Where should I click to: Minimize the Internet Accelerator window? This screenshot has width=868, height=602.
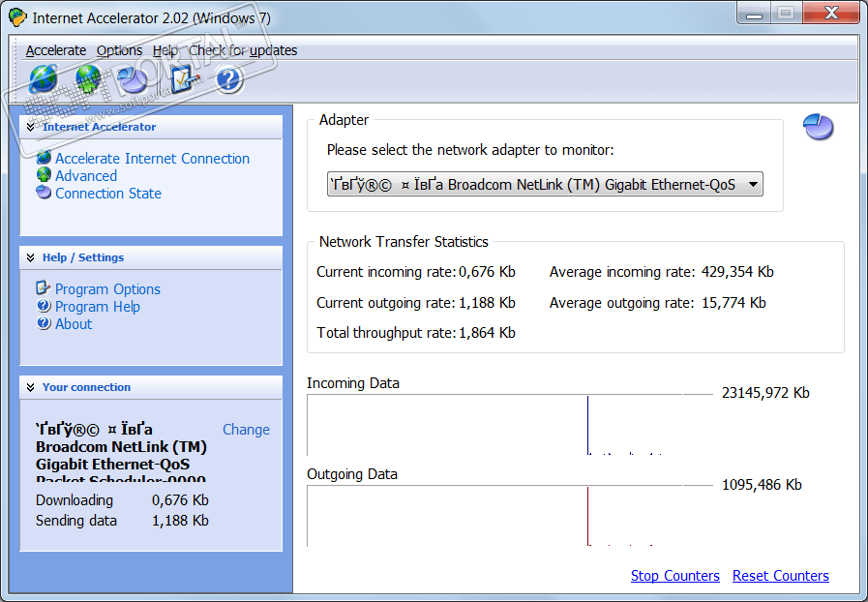tap(754, 14)
